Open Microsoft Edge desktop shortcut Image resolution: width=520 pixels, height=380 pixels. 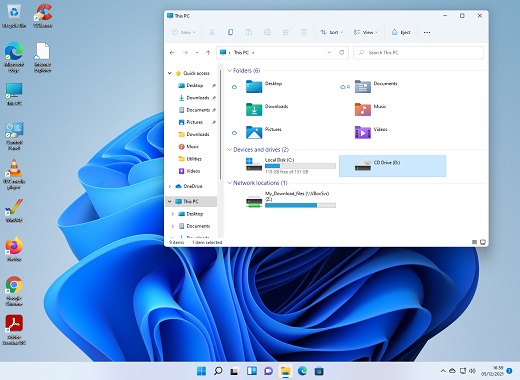[14, 57]
